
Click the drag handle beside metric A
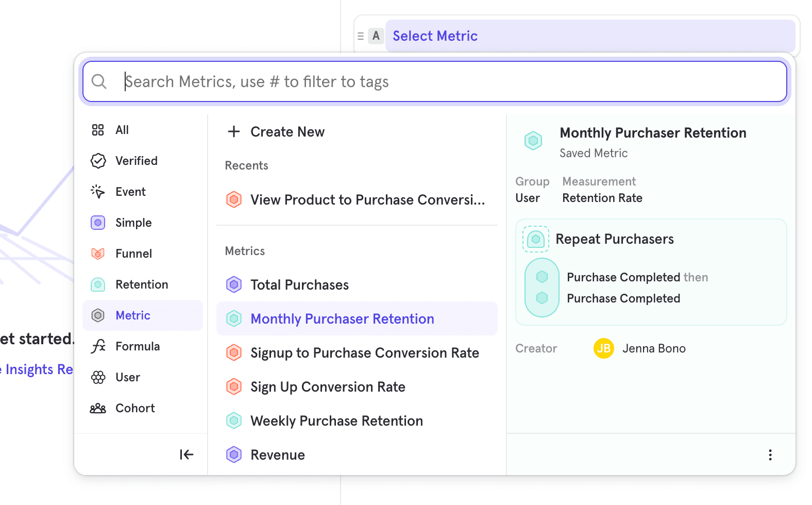pyautogui.click(x=361, y=36)
